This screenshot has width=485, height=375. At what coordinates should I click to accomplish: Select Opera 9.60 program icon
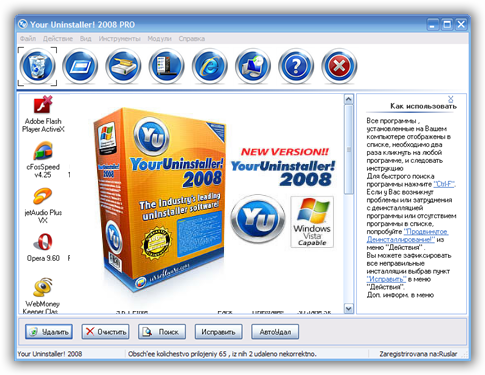point(43,248)
